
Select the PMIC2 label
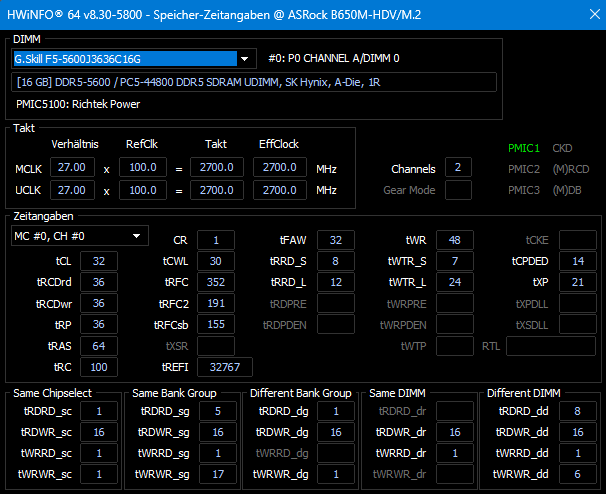[x=523, y=169]
